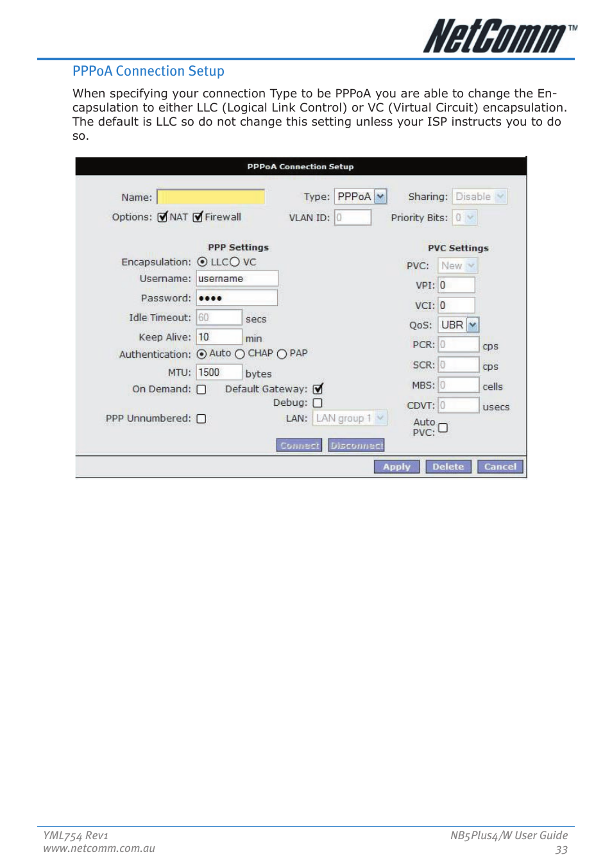Click the Connect button
Image resolution: width=612 pixels, height=868 pixels.
(299, 445)
